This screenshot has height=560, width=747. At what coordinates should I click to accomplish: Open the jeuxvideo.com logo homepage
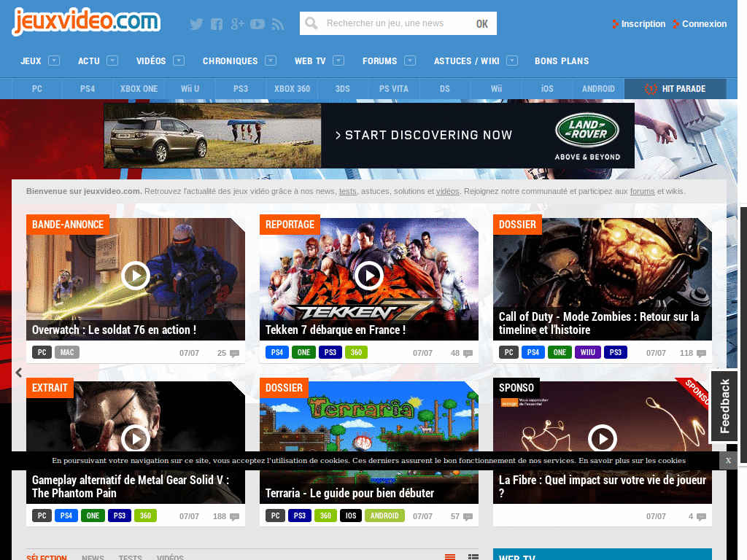(86, 21)
